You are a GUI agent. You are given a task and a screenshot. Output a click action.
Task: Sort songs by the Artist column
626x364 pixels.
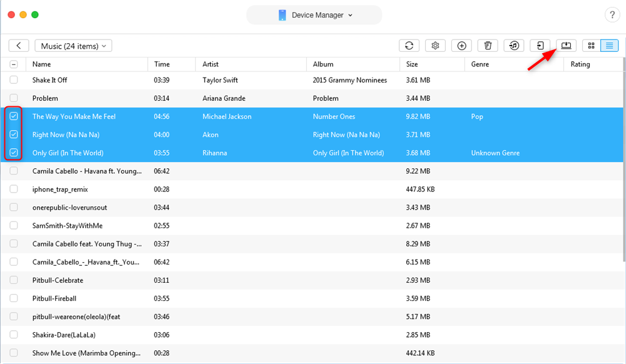coord(210,64)
